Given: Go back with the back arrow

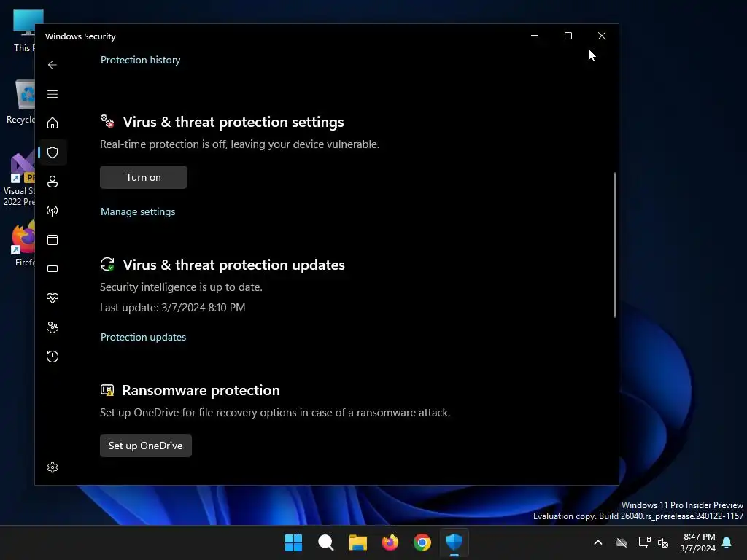Looking at the screenshot, I should [x=53, y=65].
